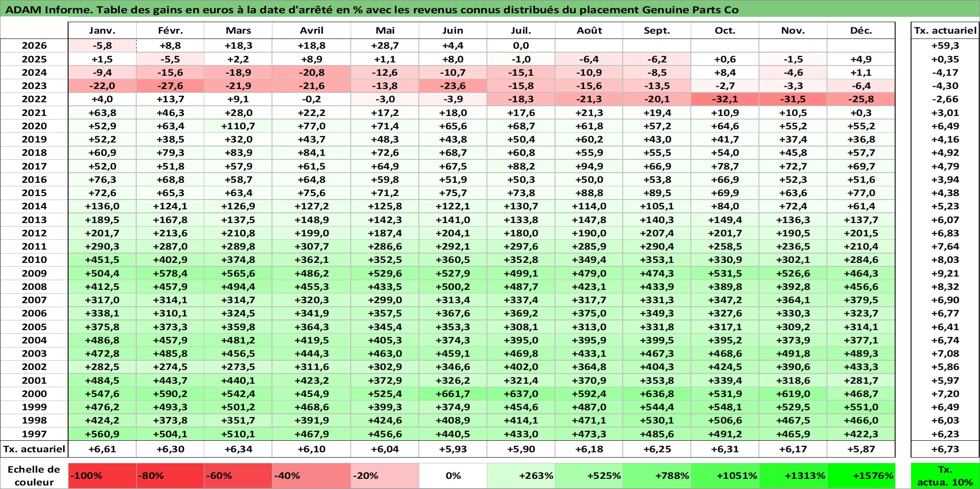Click the -20,8 cell for Avril 2024
Viewport: 980px width, 489px height.
pos(311,73)
